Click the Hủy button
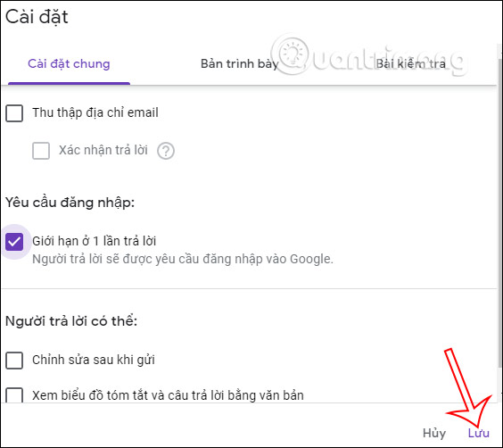This screenshot has width=503, height=448. 434,433
